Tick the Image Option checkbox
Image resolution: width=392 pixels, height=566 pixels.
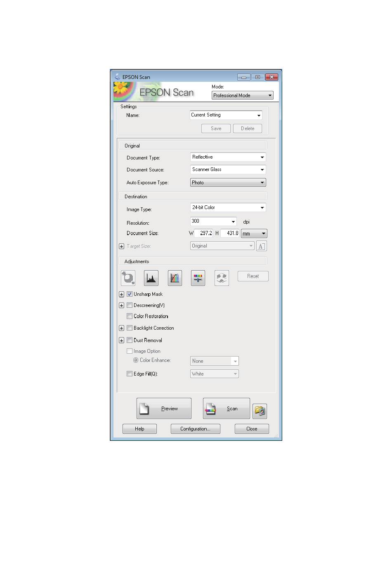pyautogui.click(x=130, y=351)
